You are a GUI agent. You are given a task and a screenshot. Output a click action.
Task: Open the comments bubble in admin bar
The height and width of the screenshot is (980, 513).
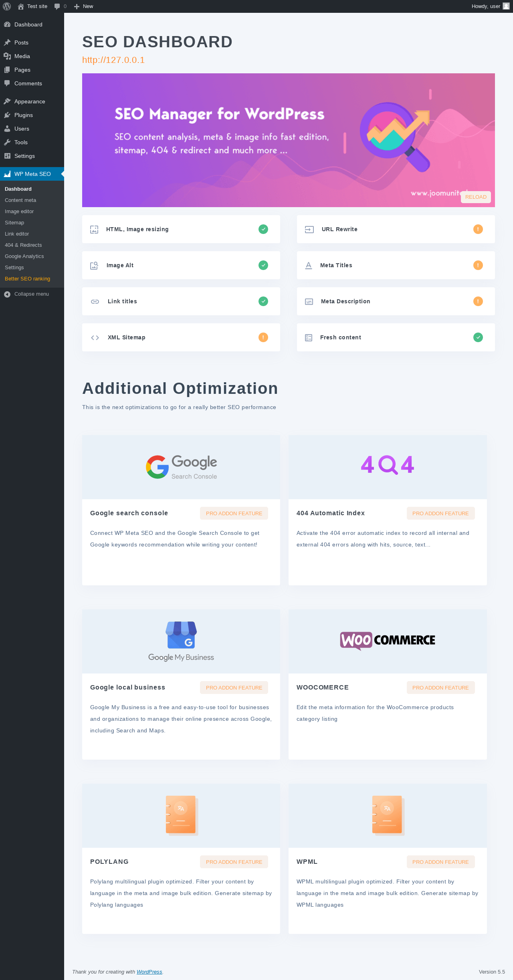61,6
